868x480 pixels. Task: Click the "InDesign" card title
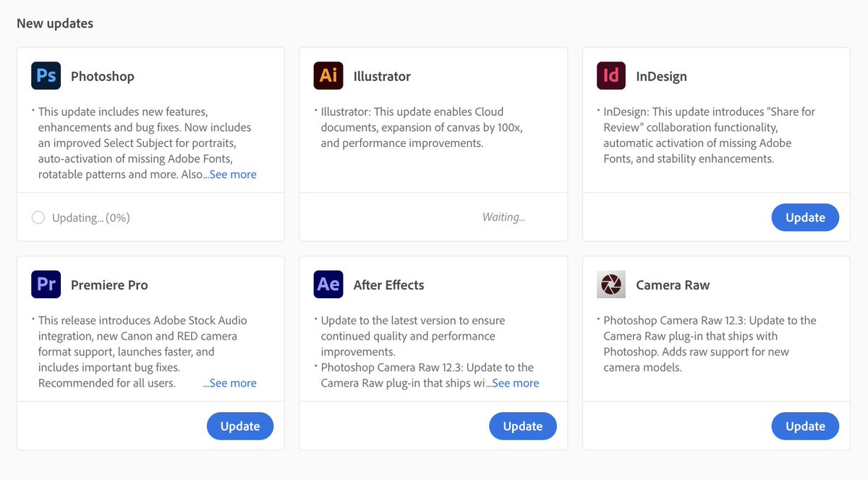click(661, 76)
